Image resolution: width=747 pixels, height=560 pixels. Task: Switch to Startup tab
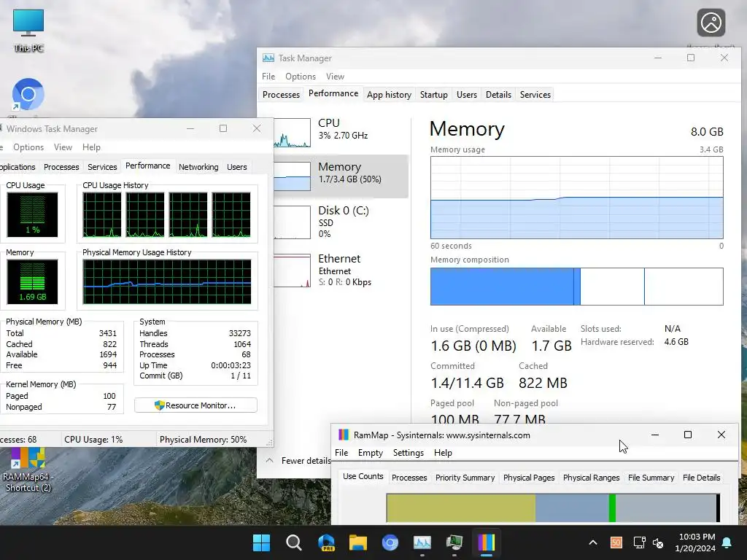(433, 95)
